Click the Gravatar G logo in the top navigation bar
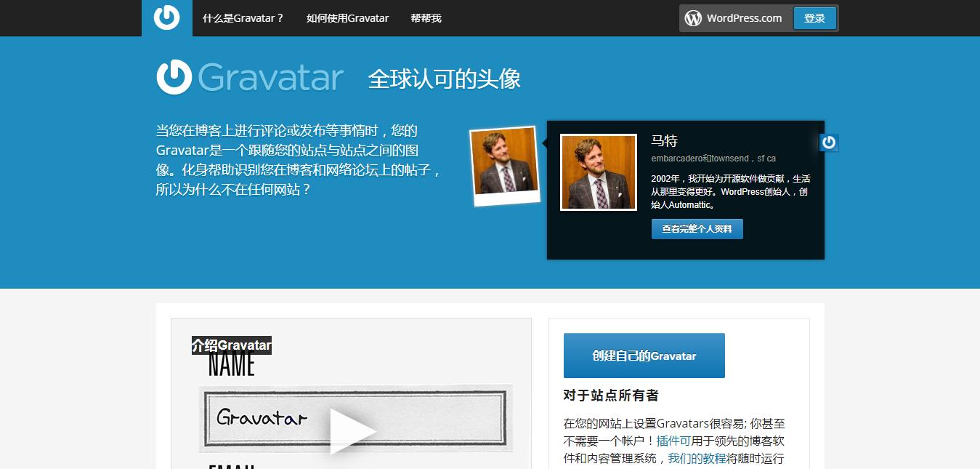Screen dimensions: 980x469 pos(166,17)
